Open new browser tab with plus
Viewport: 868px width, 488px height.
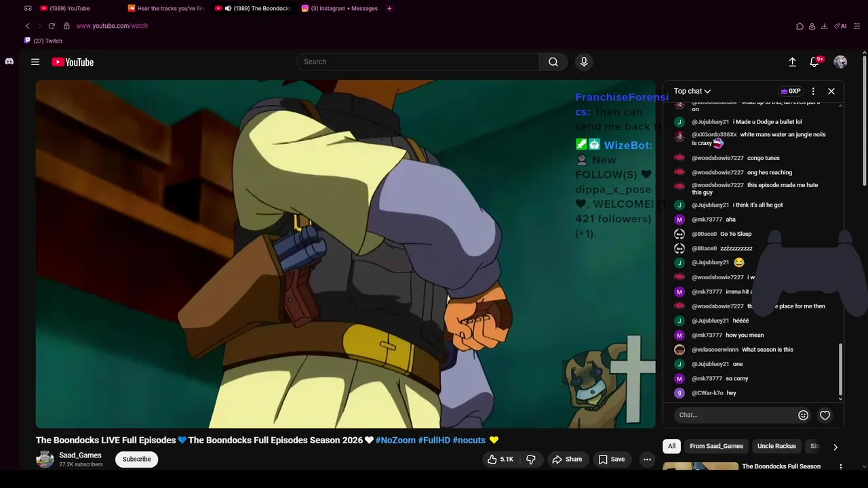point(389,8)
